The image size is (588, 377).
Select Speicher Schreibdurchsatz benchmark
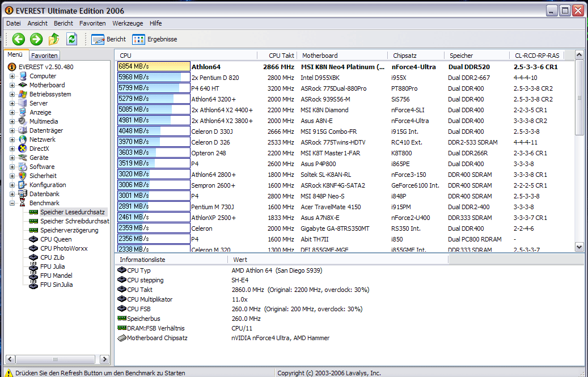[x=75, y=221]
